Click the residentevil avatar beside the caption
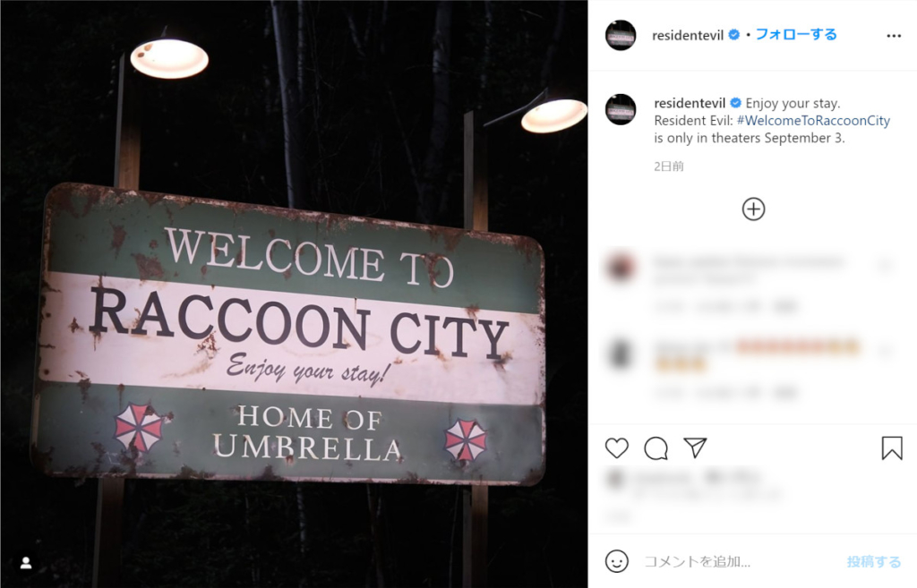 [x=621, y=109]
